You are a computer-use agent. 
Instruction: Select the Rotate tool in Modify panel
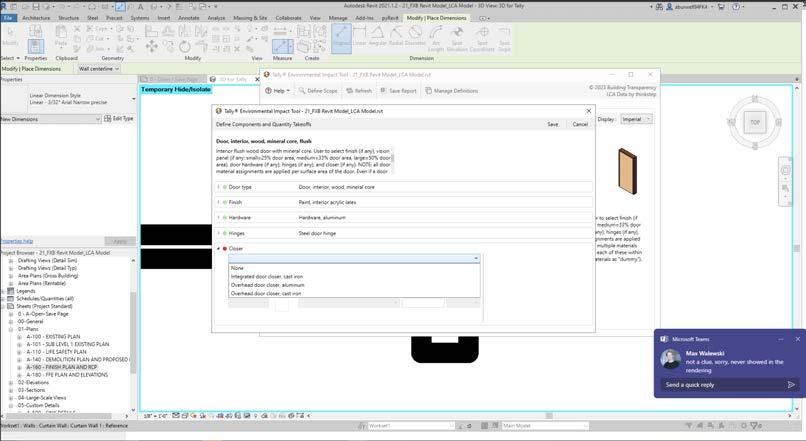pyautogui.click(x=185, y=46)
